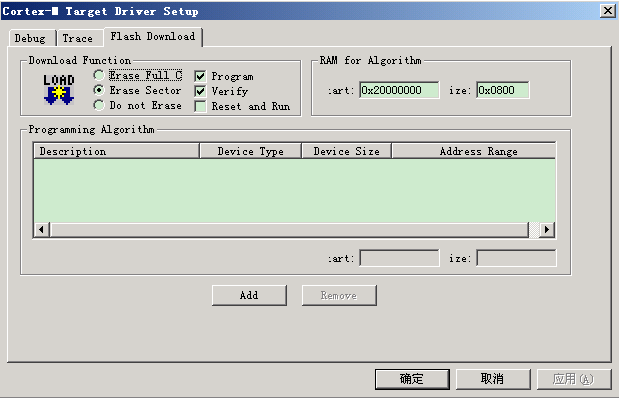Select the Erase Sector radio button
Screen dimensions: 619x398
pyautogui.click(x=99, y=90)
